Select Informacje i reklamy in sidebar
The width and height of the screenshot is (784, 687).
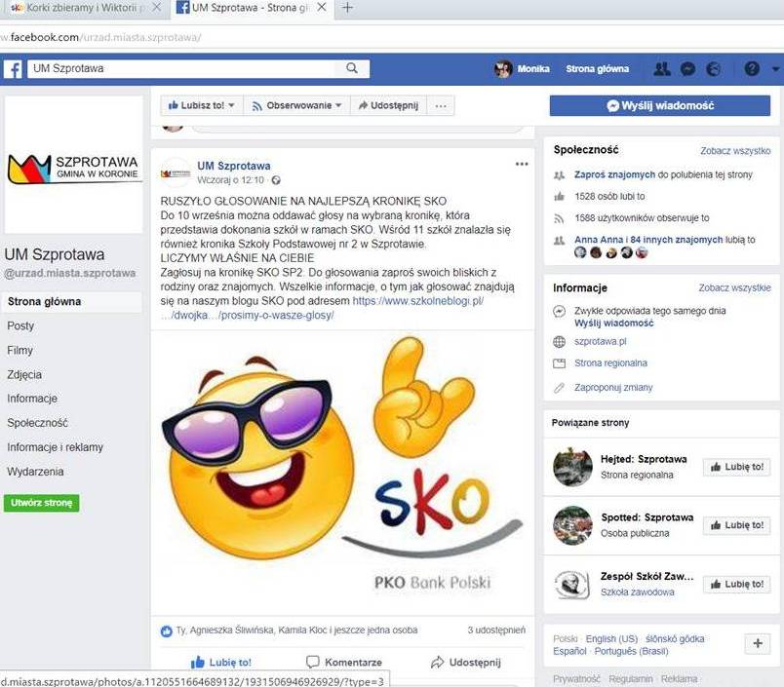(x=55, y=447)
